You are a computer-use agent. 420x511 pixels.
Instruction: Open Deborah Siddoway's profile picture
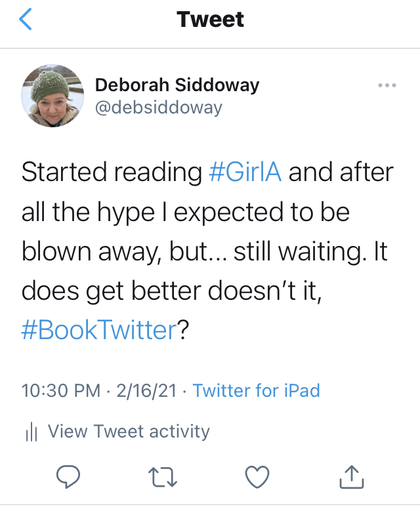[52, 96]
